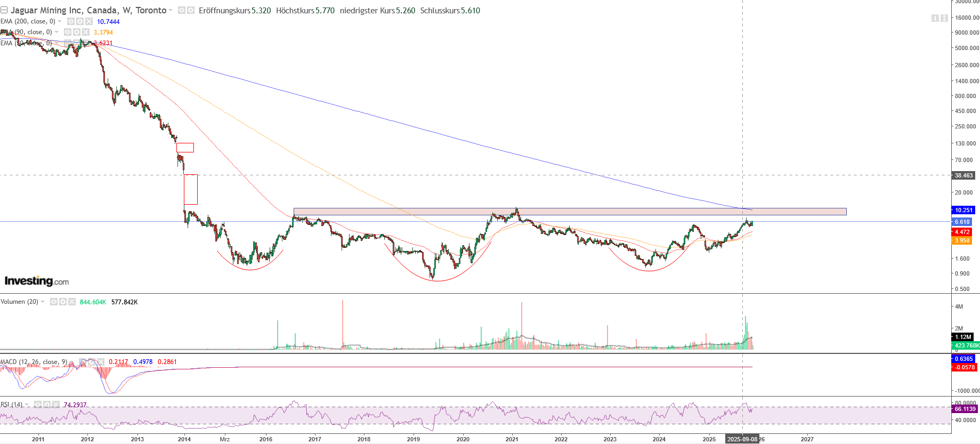Screen dimensions: 980x444
Task: Open the EMA (200, close, 0) dropdown arrow
Action: [x=60, y=21]
